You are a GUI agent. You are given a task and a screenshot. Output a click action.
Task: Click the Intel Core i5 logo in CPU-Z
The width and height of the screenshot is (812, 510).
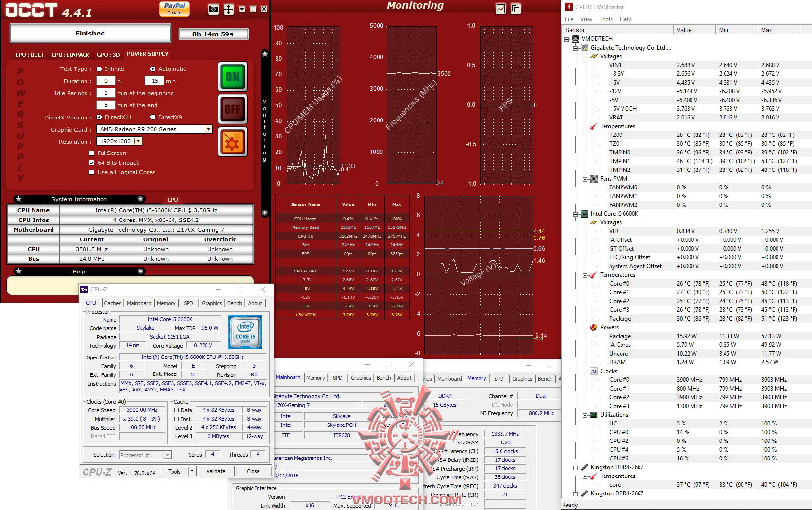tap(245, 332)
